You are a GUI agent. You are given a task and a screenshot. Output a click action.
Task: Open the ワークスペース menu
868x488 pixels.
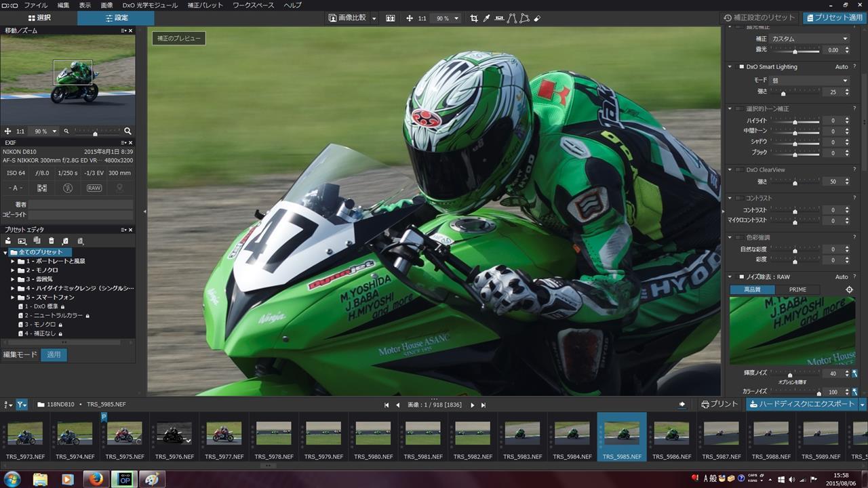click(254, 5)
